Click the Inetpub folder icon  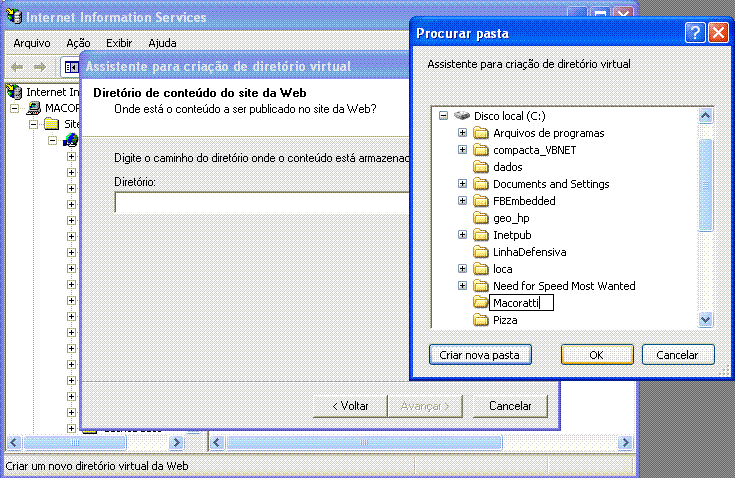(x=480, y=235)
